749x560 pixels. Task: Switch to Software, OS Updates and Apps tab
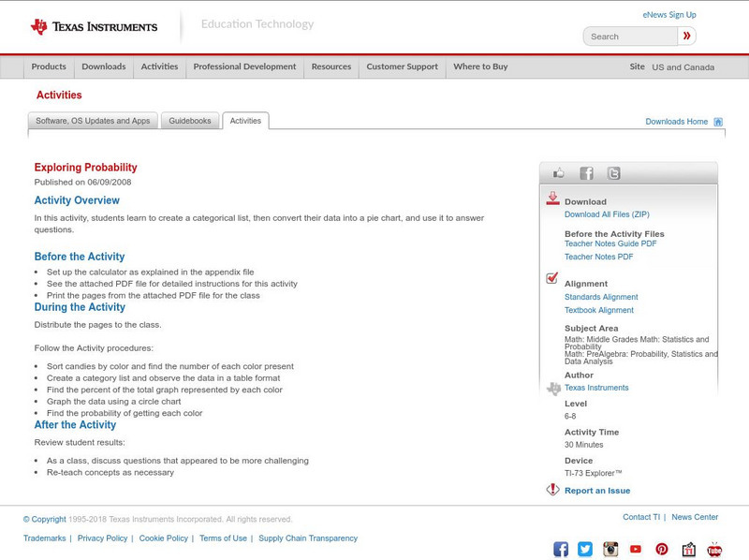tap(93, 121)
